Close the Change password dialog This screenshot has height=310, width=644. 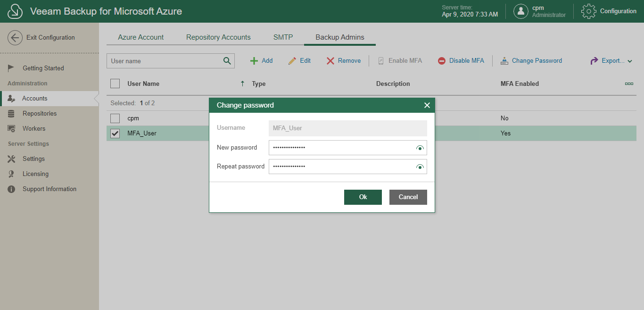pyautogui.click(x=427, y=105)
